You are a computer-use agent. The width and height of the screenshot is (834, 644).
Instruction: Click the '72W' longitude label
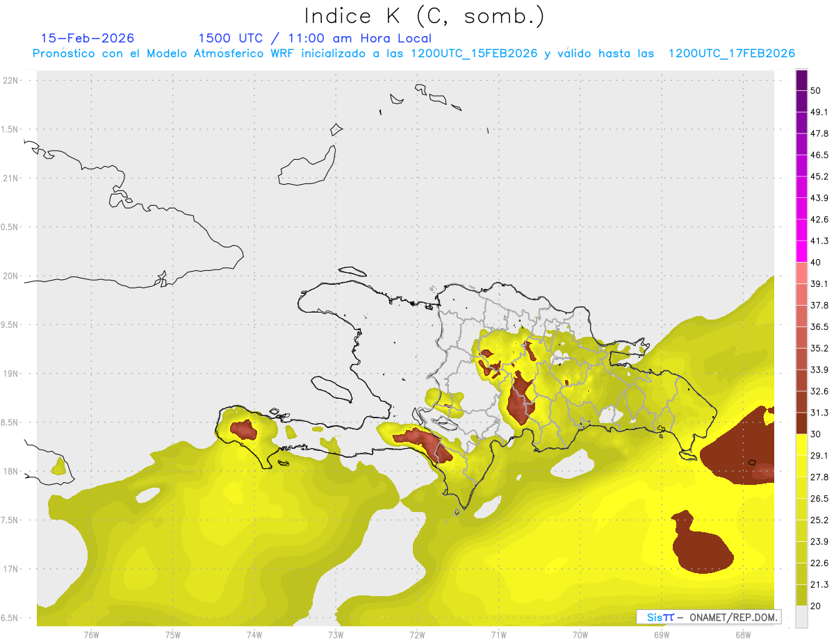click(417, 636)
